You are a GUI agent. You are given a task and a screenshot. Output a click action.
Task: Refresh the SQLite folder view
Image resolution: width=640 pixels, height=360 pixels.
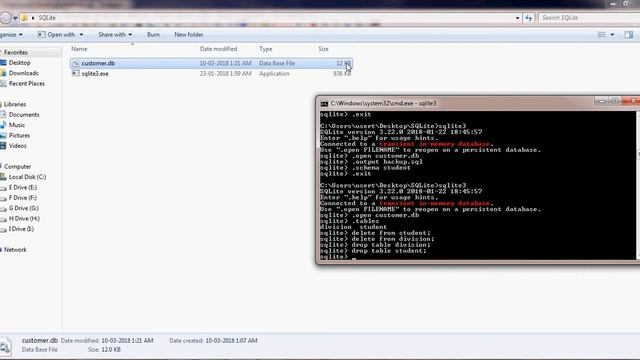point(529,18)
